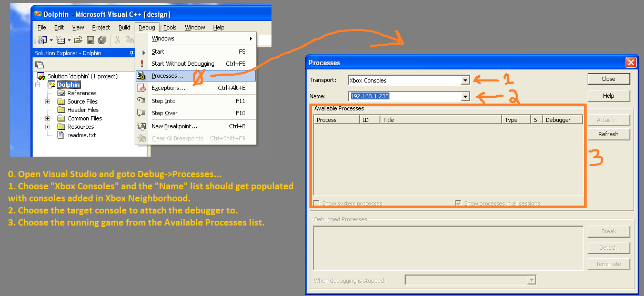This screenshot has width=644, height=296.
Task: Toggle Show system processes checkbox
Action: coord(316,203)
